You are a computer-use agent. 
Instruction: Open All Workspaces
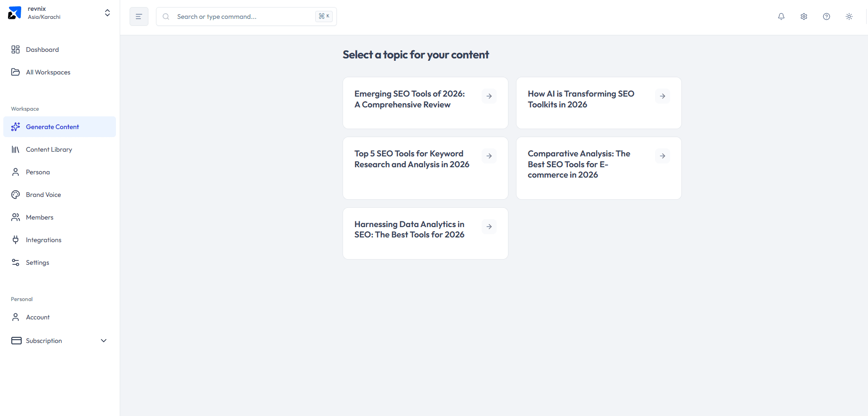pos(59,72)
